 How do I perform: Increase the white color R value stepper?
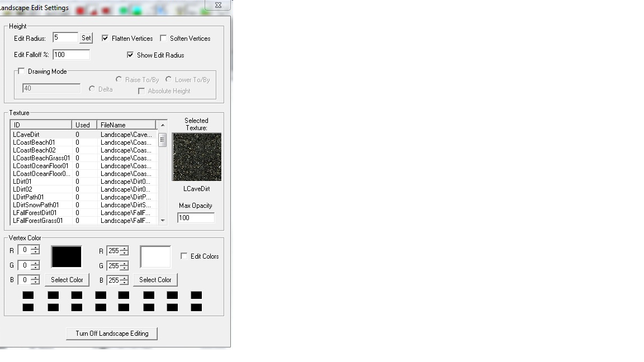pyautogui.click(x=125, y=248)
